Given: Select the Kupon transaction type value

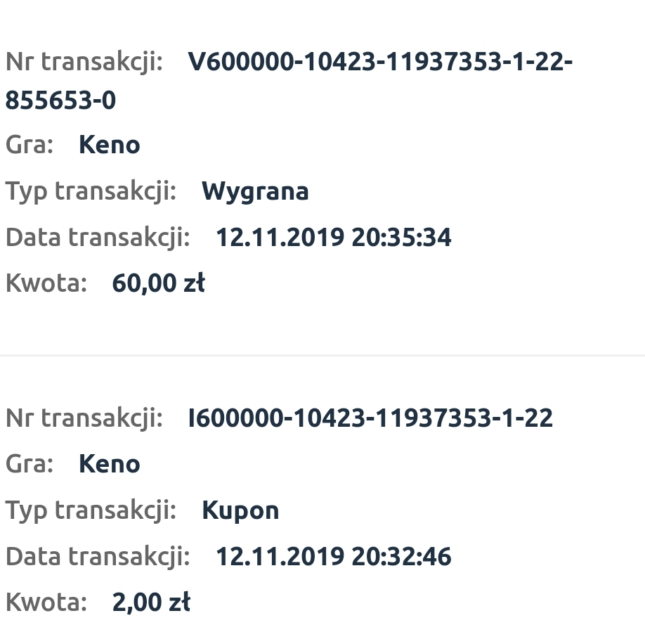Looking at the screenshot, I should click(240, 510).
